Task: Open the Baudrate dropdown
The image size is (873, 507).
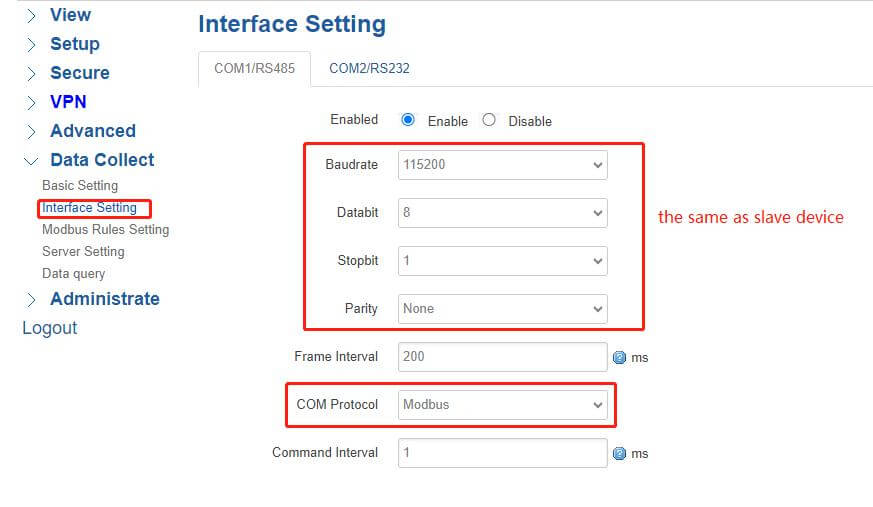Action: pos(502,164)
